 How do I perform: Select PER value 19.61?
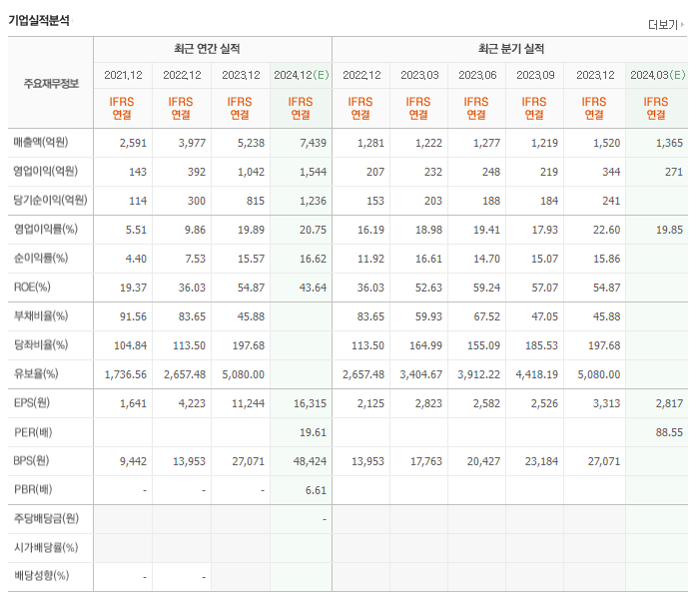[x=313, y=433]
